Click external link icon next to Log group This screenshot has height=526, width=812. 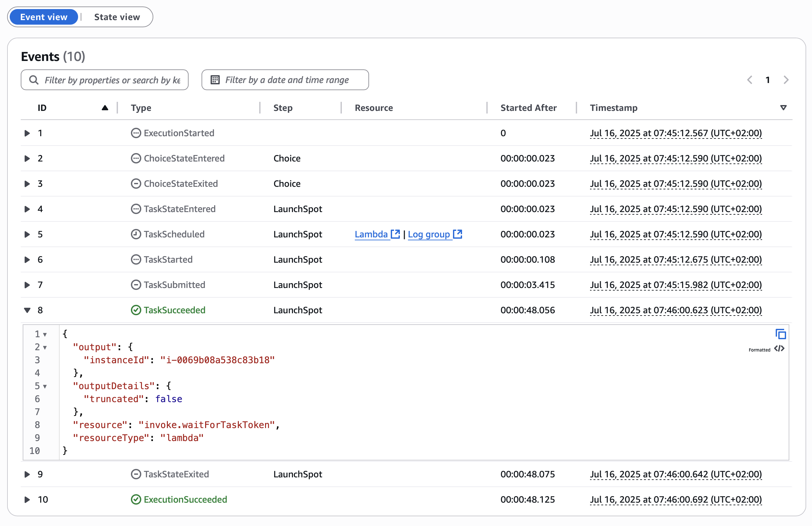[457, 234]
